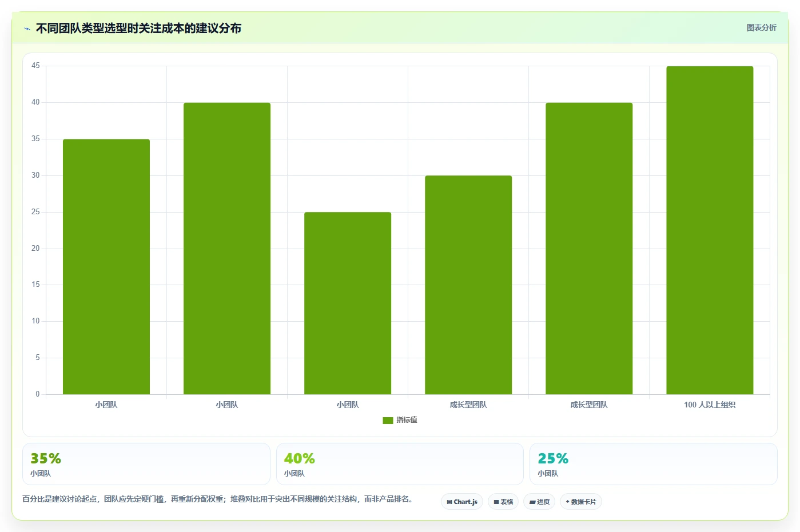Select the 25% 小团队 data card

tap(654, 464)
